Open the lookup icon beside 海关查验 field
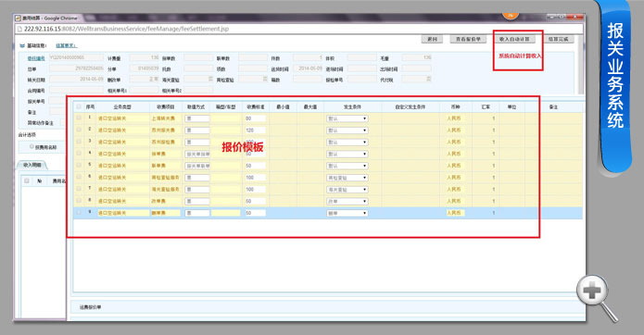The width and height of the screenshot is (644, 335). click(210, 80)
